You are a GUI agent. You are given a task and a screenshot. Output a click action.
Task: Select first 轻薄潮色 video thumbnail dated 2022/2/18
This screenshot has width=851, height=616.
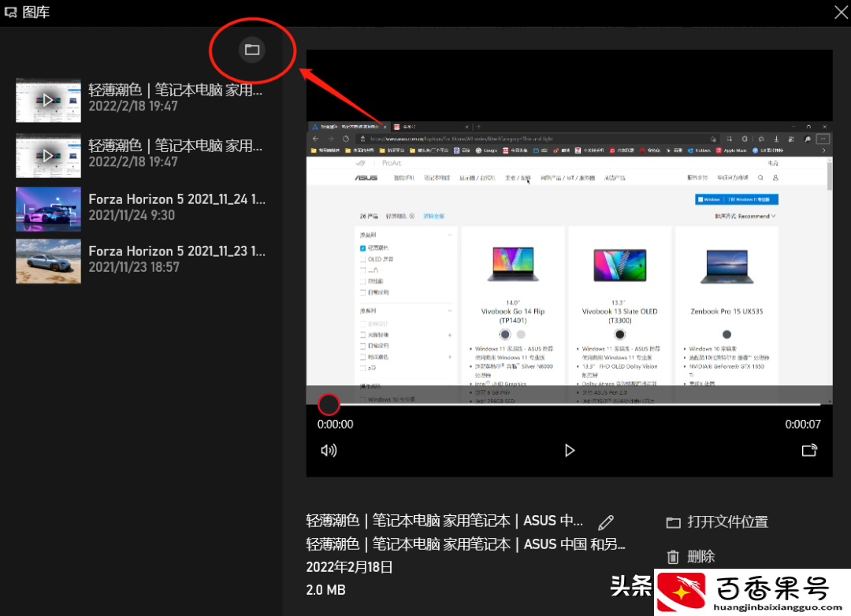click(48, 100)
